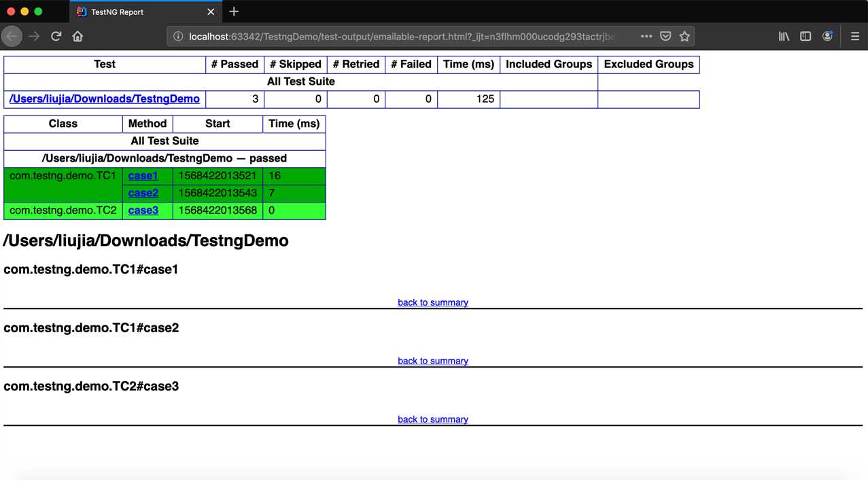Click start timestamp 1568422013521

coord(218,176)
